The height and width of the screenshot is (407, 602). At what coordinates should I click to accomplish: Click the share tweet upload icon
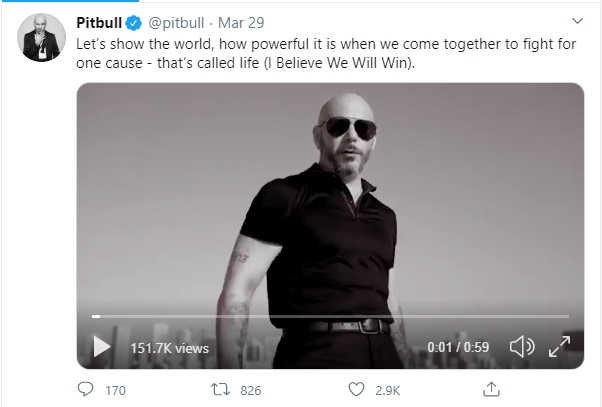coord(489,389)
